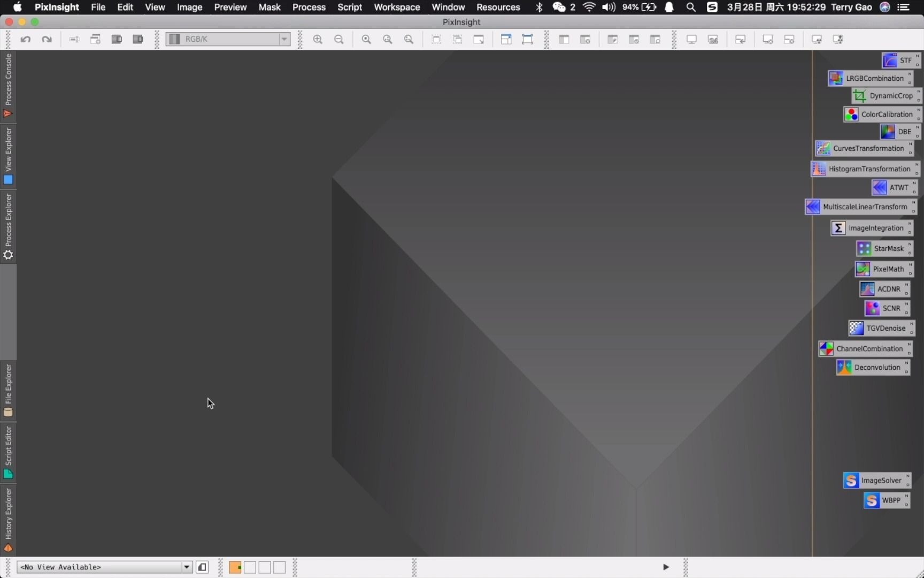Image resolution: width=924 pixels, height=578 pixels.
Task: Open the DynamicCrop process icon
Action: click(887, 96)
